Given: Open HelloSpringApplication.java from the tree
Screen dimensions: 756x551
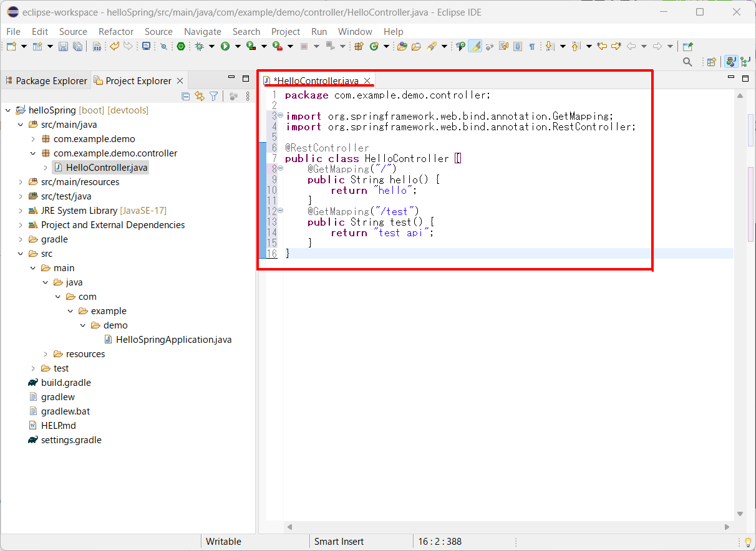Looking at the screenshot, I should pyautogui.click(x=174, y=339).
